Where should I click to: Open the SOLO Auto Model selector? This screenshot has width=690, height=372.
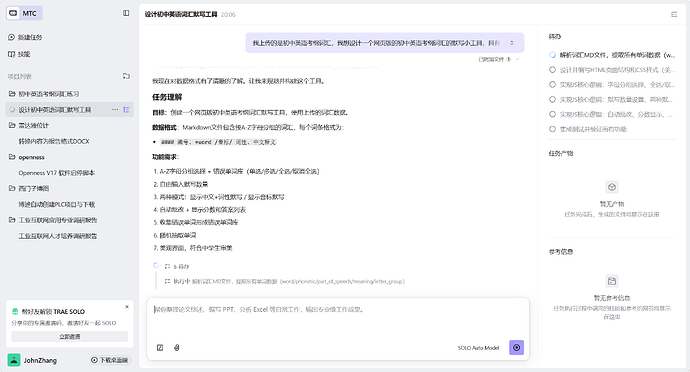478,348
